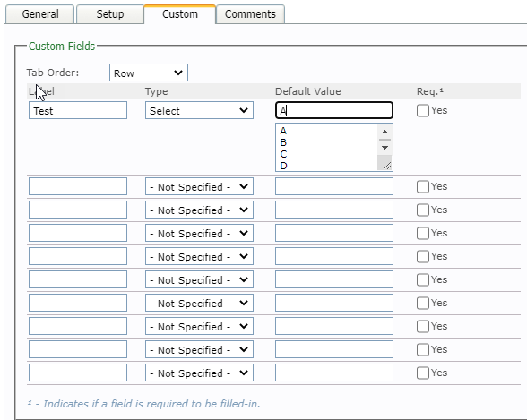Click the options list scroll down arrow
The width and height of the screenshot is (527, 420).
(x=384, y=148)
